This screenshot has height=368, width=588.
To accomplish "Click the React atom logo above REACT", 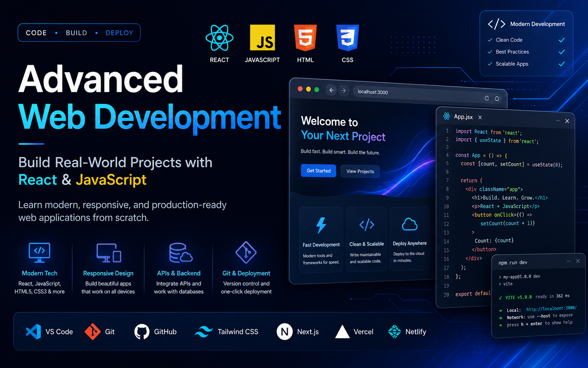I will coord(219,37).
